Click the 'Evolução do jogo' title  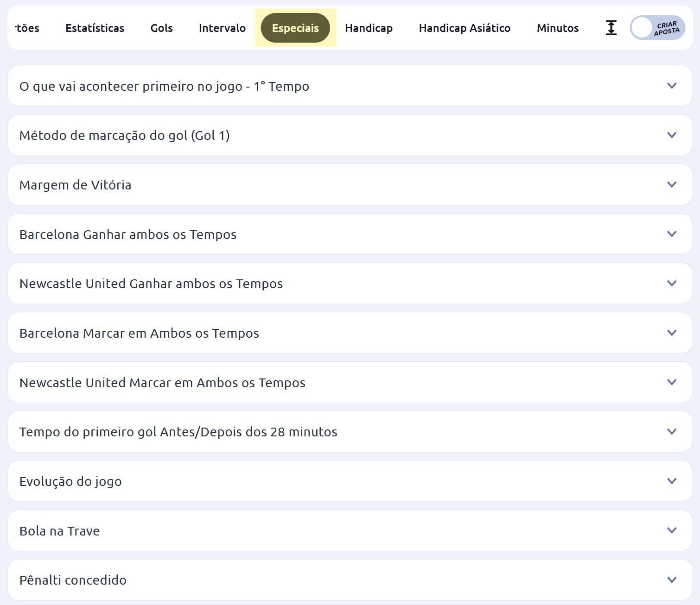click(x=70, y=481)
